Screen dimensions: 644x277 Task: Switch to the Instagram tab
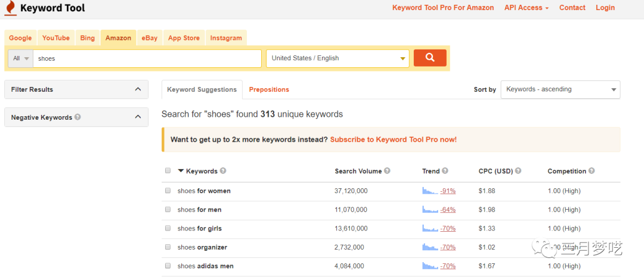click(x=226, y=38)
